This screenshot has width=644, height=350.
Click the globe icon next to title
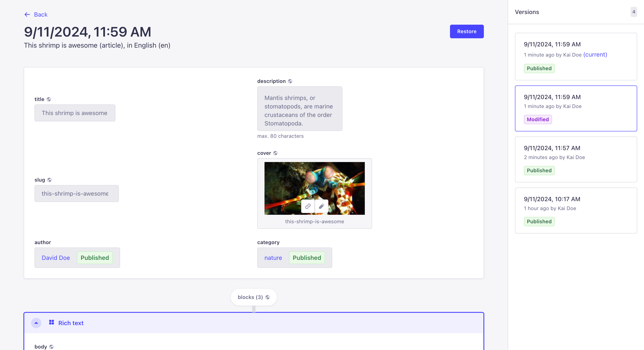(49, 99)
